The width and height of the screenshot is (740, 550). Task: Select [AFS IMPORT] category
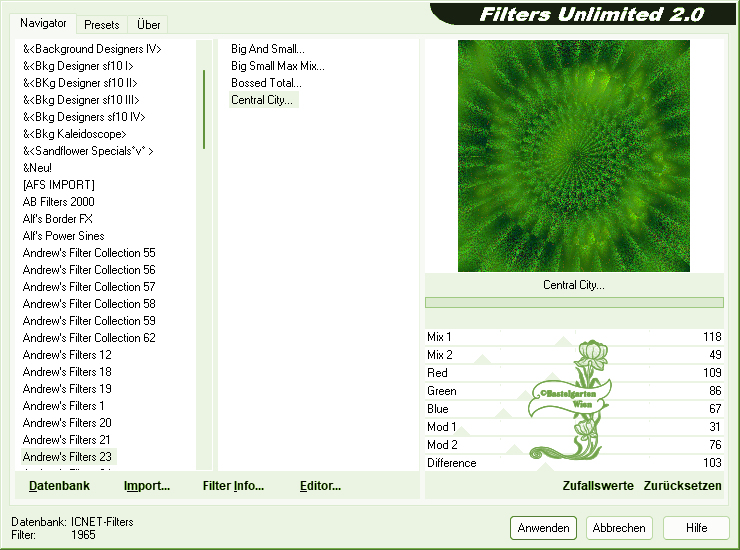[59, 185]
